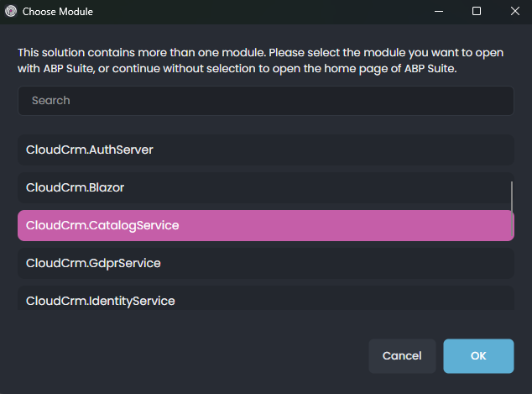Click scrollbar track below the thumb
This screenshot has height=394, width=532.
point(512,269)
